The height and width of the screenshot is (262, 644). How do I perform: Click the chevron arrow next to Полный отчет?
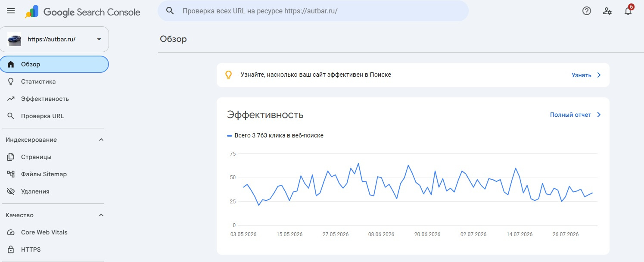click(599, 115)
